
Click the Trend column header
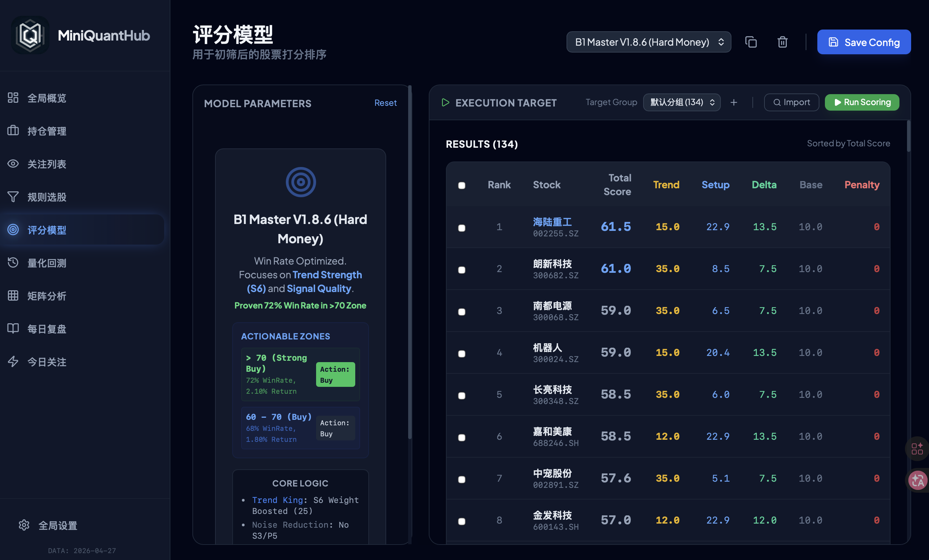click(666, 185)
